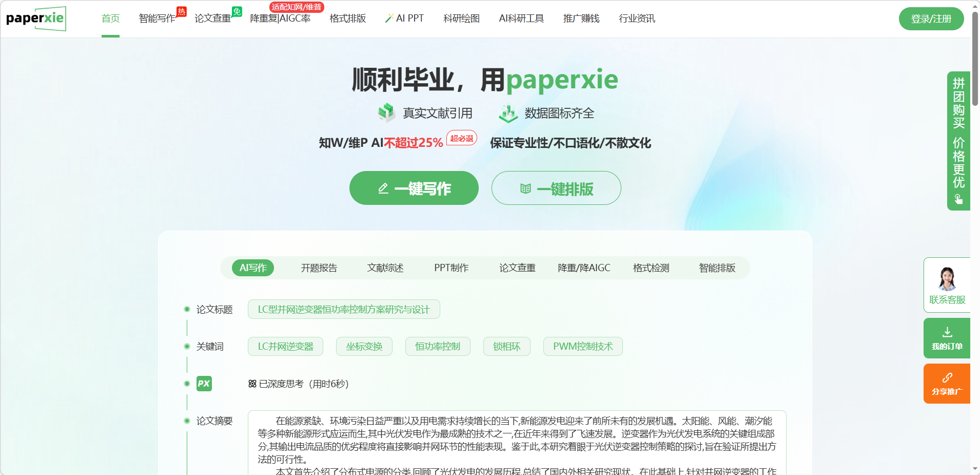Switch to the 开题报告 tab

pyautogui.click(x=319, y=268)
